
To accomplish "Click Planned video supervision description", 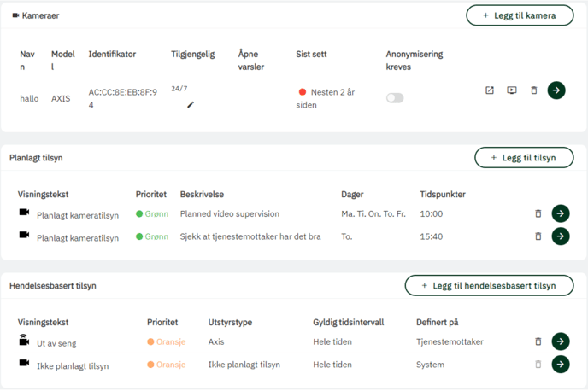I will [230, 213].
